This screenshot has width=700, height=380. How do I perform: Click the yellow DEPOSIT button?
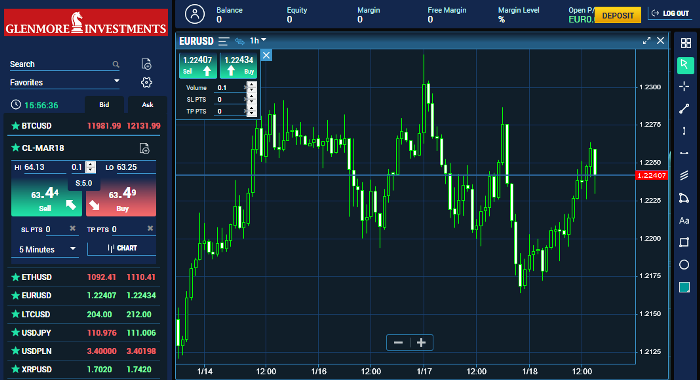click(618, 15)
